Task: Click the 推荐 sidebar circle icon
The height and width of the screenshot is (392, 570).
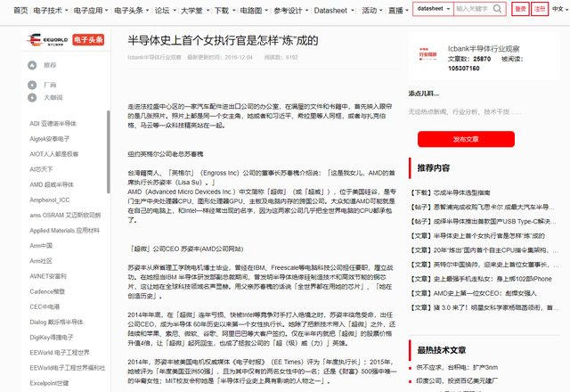Action: [x=32, y=65]
